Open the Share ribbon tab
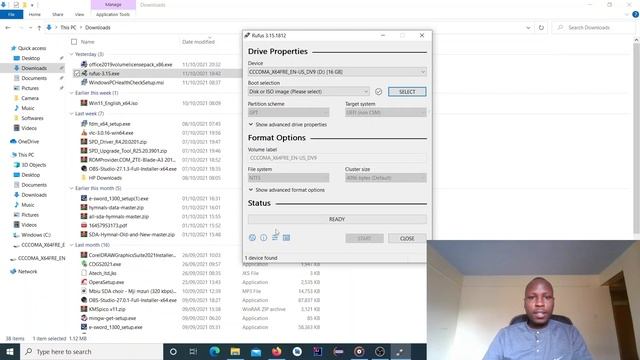 (x=58, y=14)
